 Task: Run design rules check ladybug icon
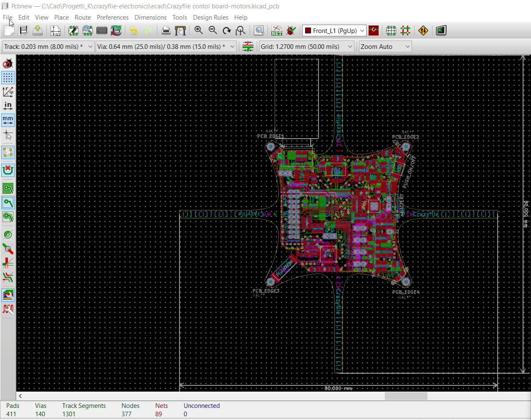[x=291, y=30]
